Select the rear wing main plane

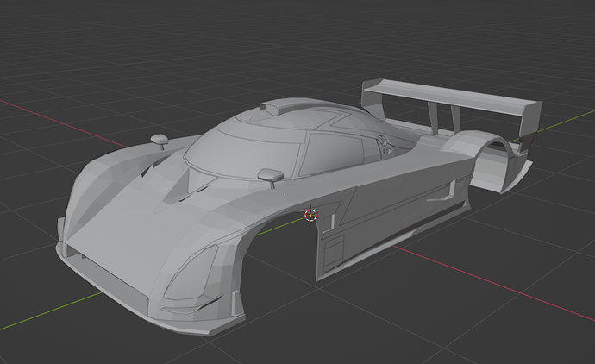[x=448, y=96]
